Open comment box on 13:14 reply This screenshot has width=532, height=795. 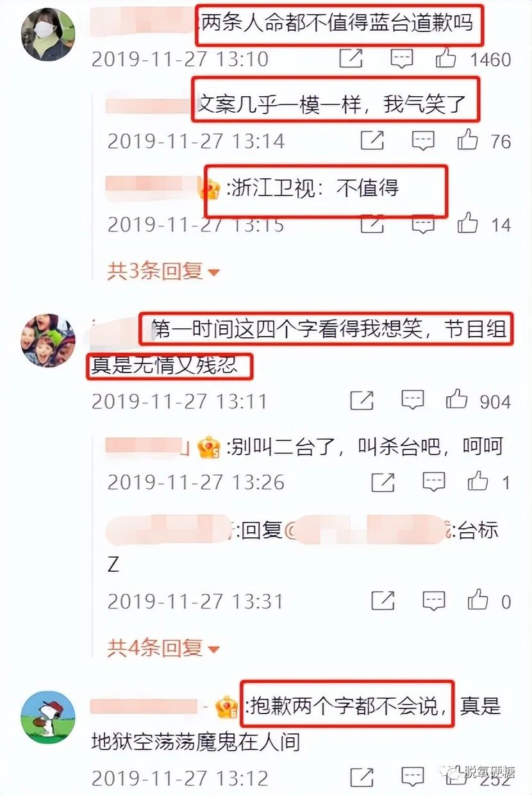click(423, 140)
